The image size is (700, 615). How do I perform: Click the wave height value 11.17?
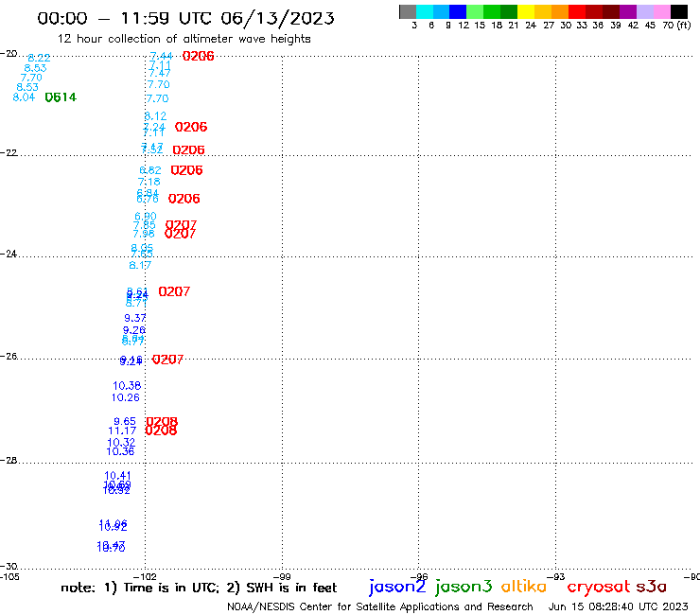(x=122, y=431)
